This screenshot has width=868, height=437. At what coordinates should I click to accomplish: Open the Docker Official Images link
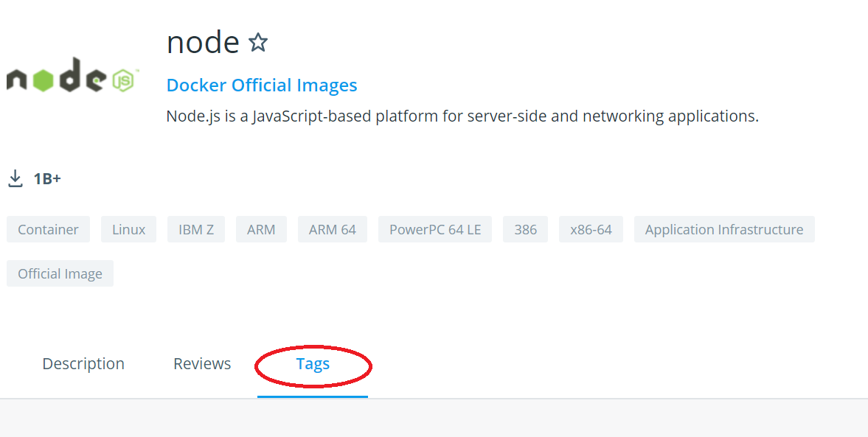click(x=261, y=85)
